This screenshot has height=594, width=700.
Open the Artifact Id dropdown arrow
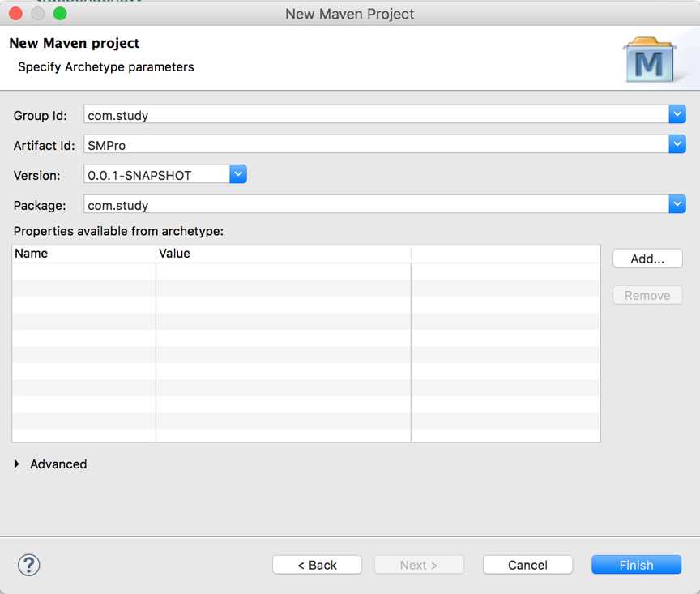click(677, 144)
